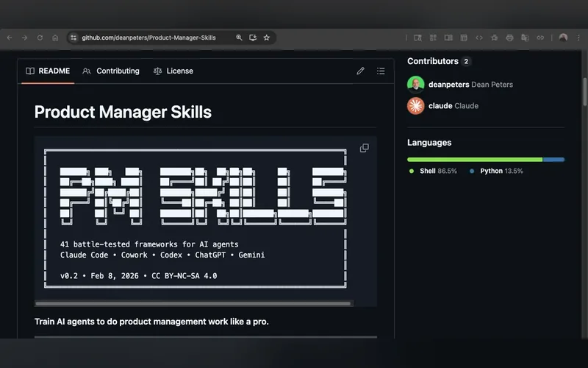Viewport: 588px width, 368px height.
Task: Click the Product Manager Skills heading
Action: click(123, 112)
